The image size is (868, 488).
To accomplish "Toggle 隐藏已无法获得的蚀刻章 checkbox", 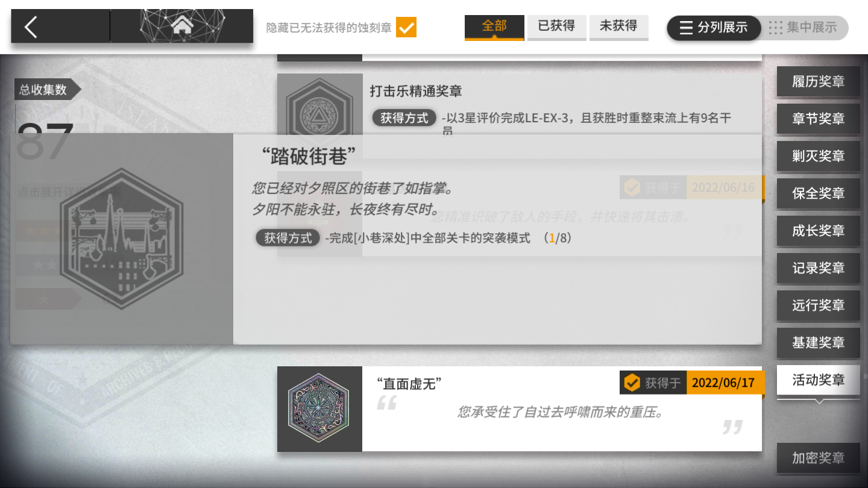I will (x=406, y=27).
